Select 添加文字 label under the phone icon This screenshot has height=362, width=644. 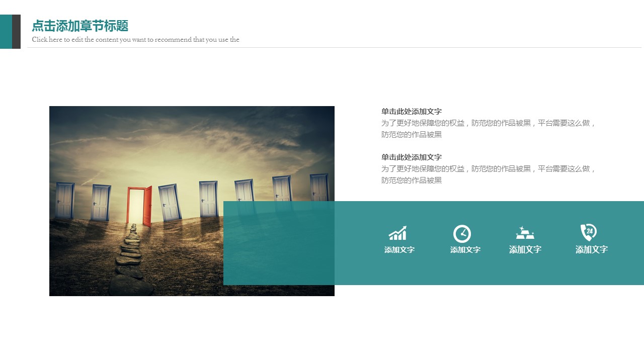[591, 250]
